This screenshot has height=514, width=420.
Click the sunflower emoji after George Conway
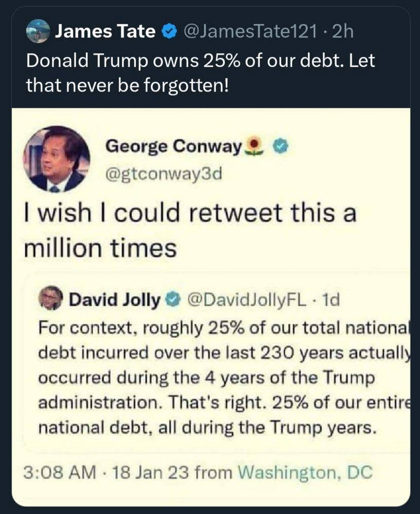point(253,147)
